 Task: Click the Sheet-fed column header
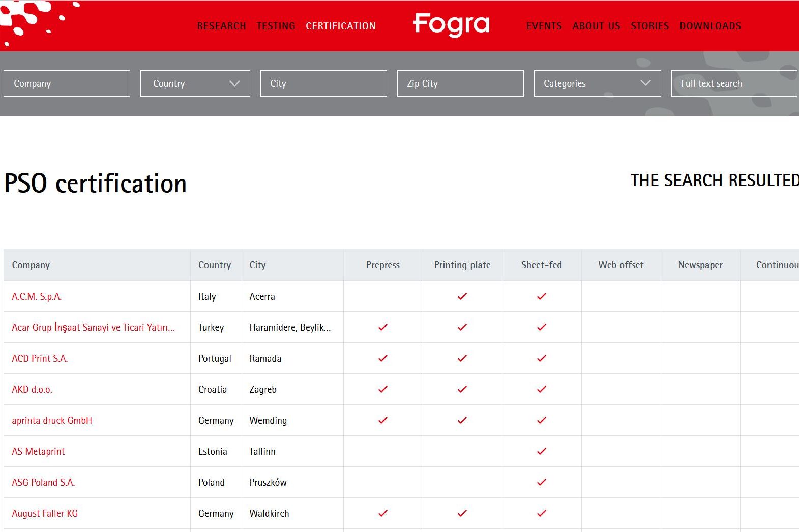542,265
